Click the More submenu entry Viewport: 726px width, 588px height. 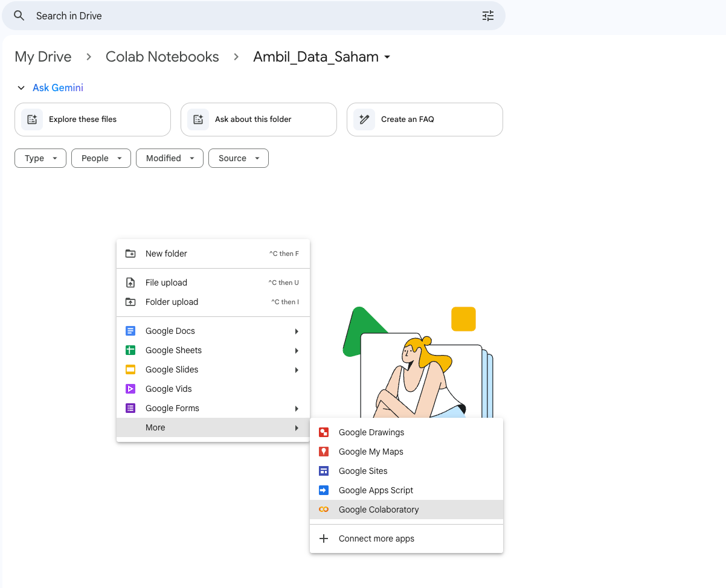pyautogui.click(x=213, y=427)
